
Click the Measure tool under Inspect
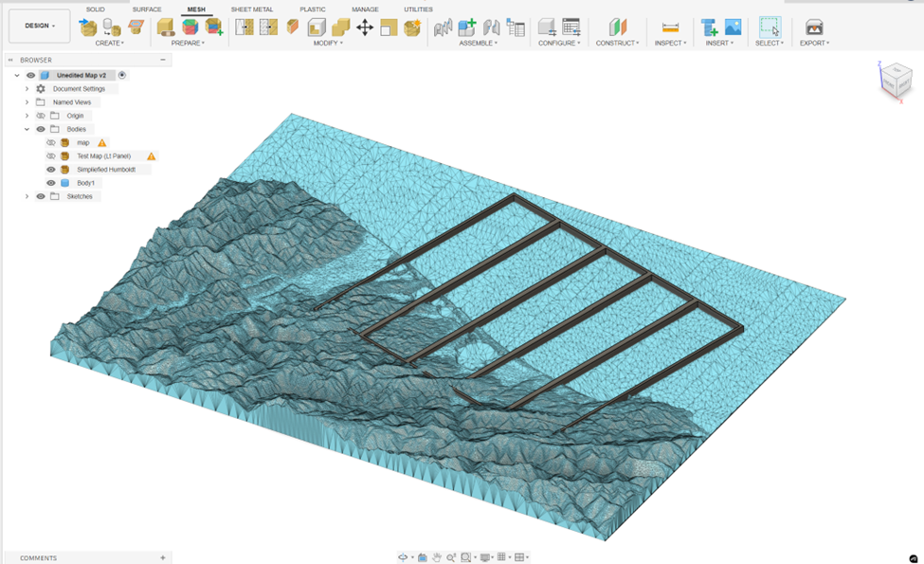(x=670, y=27)
